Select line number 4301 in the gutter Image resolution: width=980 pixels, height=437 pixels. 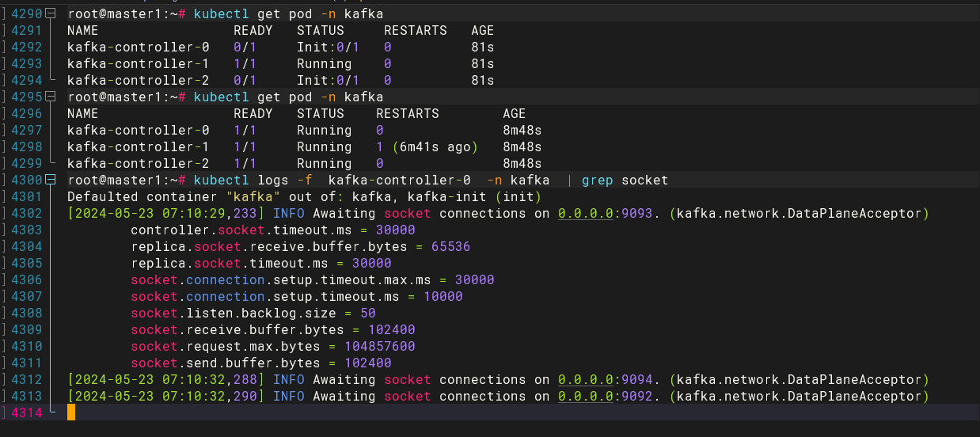click(x=26, y=196)
